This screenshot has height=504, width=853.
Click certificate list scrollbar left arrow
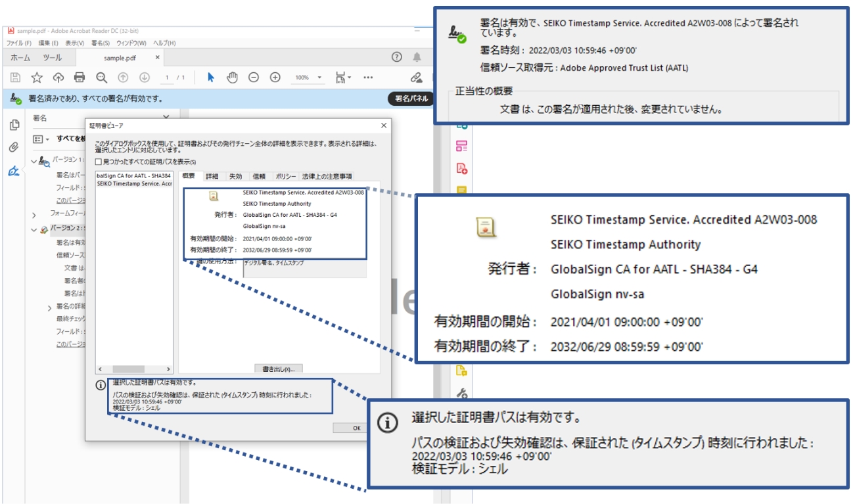click(100, 369)
